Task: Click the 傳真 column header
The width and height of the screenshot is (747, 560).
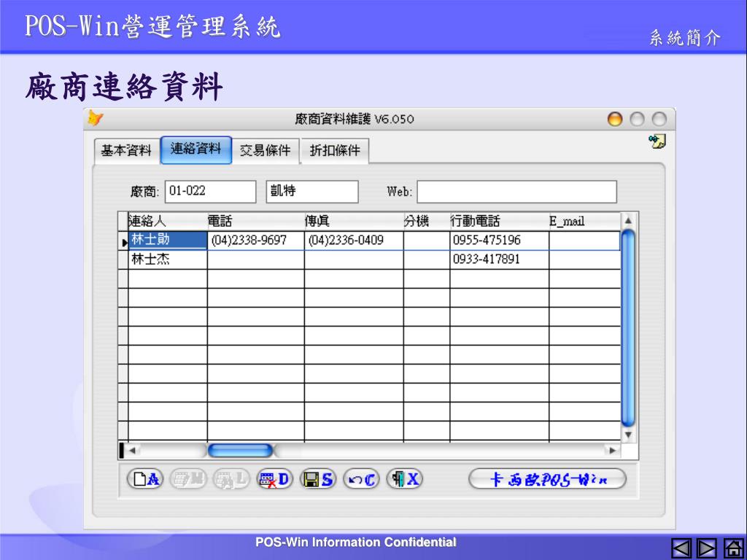Action: coord(354,221)
